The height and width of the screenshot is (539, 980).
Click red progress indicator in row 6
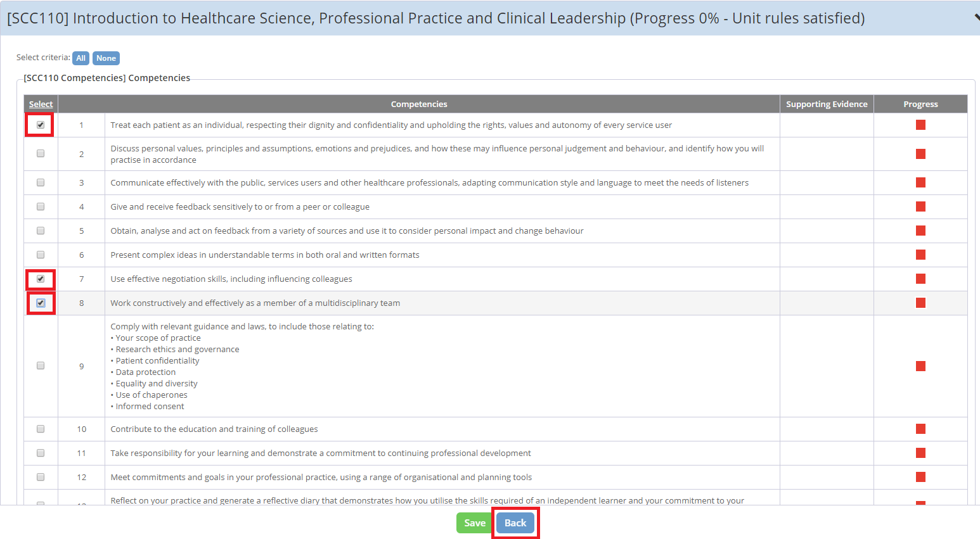[x=920, y=255]
